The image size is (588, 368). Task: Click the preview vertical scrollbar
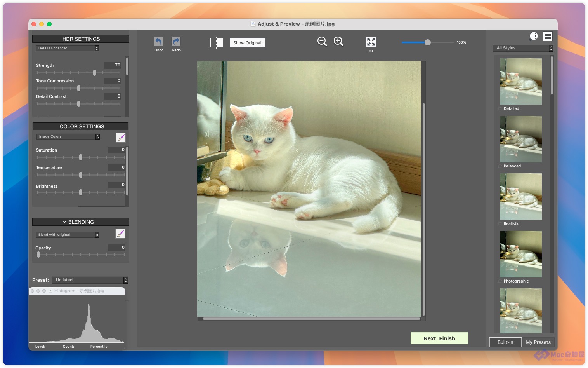pos(423,209)
